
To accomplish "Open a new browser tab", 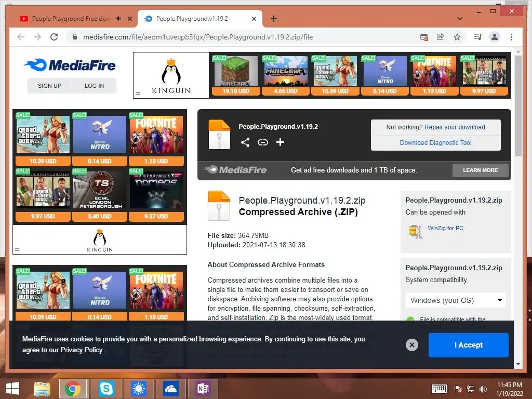I will [x=274, y=19].
